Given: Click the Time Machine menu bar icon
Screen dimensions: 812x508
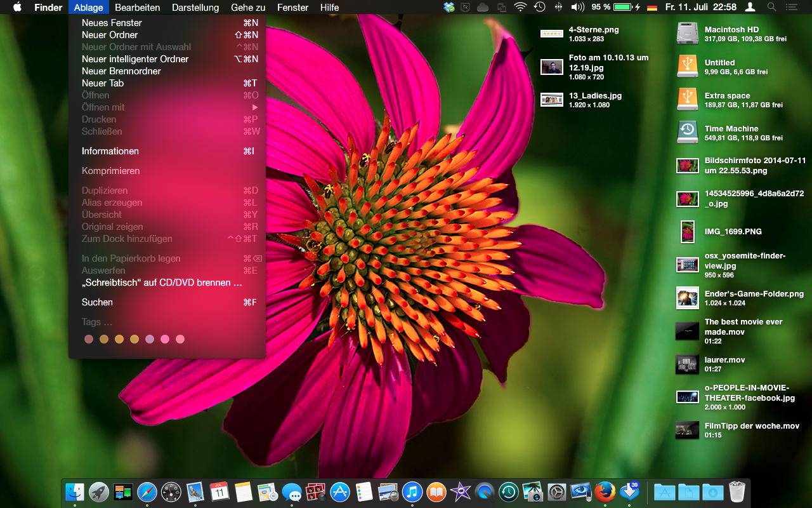Looking at the screenshot, I should pyautogui.click(x=539, y=8).
